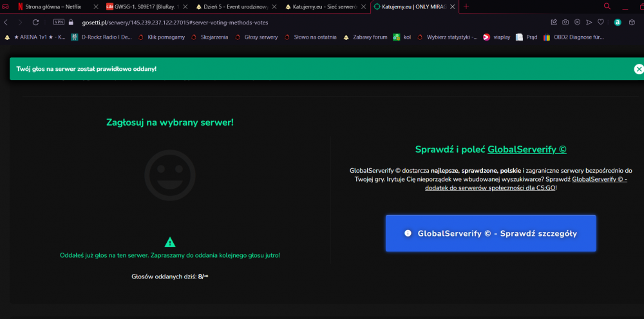Click the GlobalServerify © - Sprawdź szczegóły button
This screenshot has width=644, height=319.
491,233
